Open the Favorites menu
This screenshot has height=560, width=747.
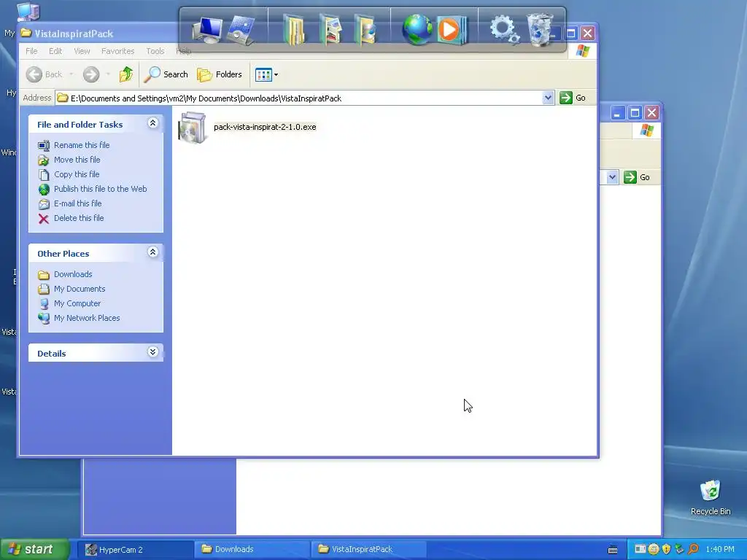(117, 51)
